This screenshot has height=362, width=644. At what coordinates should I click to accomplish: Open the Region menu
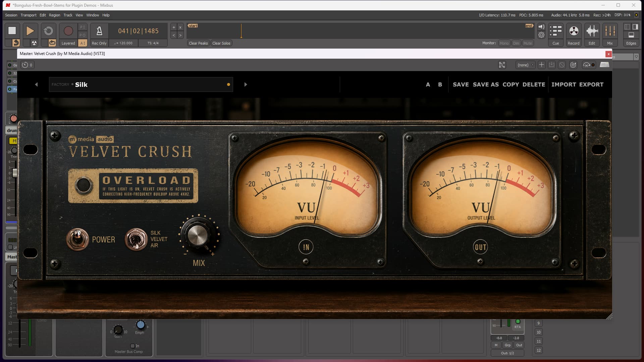(x=54, y=15)
